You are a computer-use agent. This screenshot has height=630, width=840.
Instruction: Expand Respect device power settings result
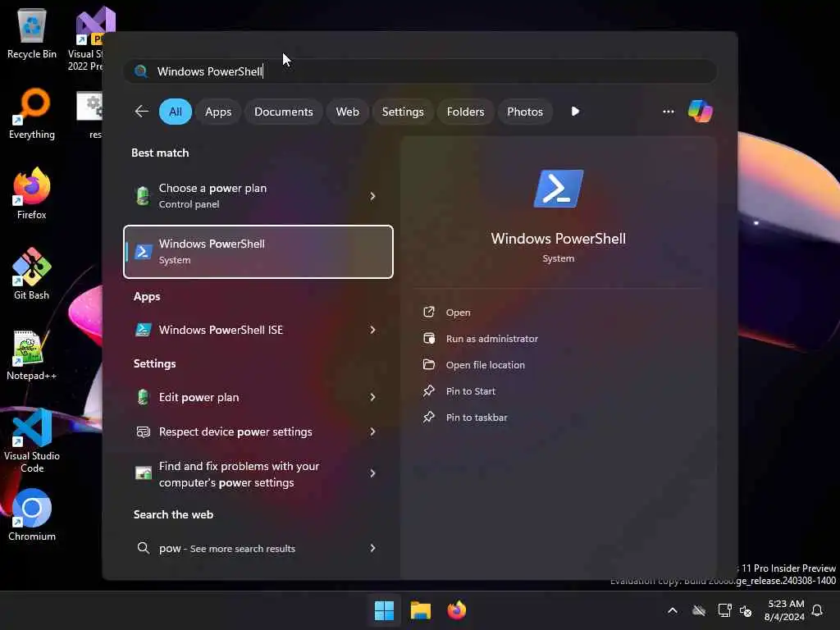click(x=372, y=431)
